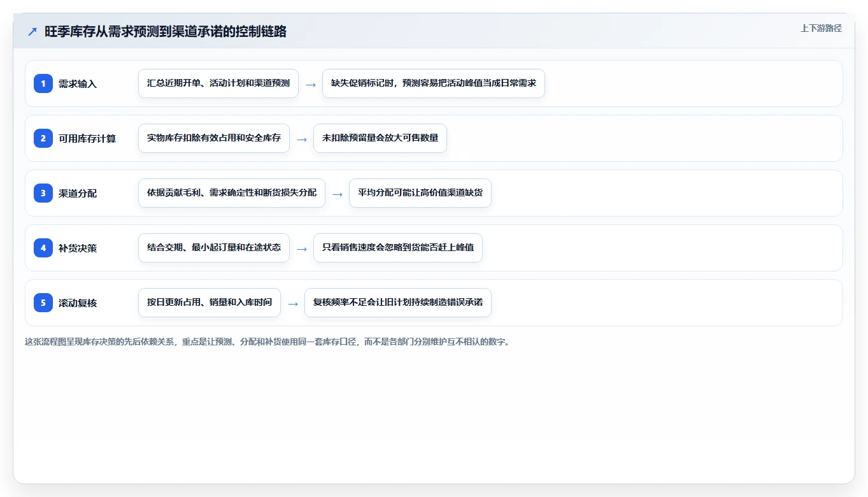
Task: Click the arrow in the 渠道分配 row
Action: [338, 194]
